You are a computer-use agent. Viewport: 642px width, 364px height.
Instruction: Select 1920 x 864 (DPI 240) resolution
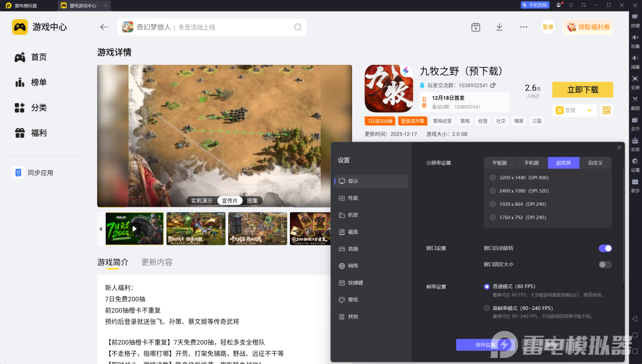point(493,204)
